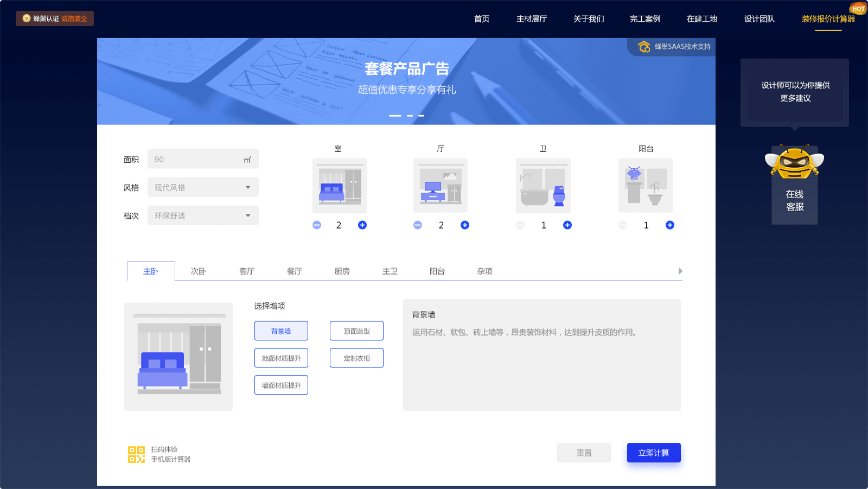Click plus icon under living room (厅)
Screen dimensions: 868x489
pos(465,225)
